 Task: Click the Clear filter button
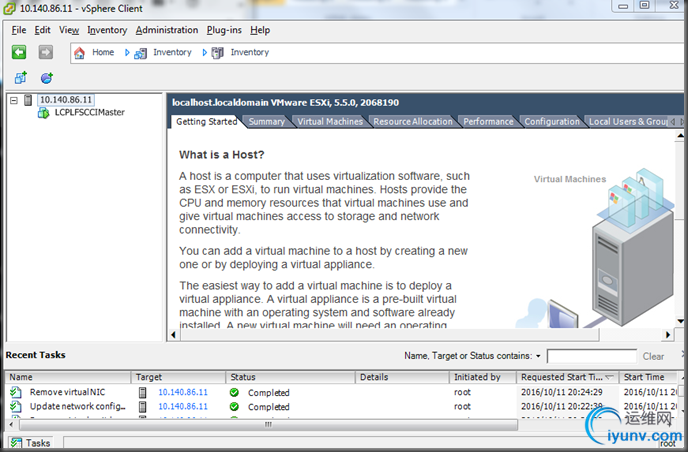pyautogui.click(x=653, y=356)
